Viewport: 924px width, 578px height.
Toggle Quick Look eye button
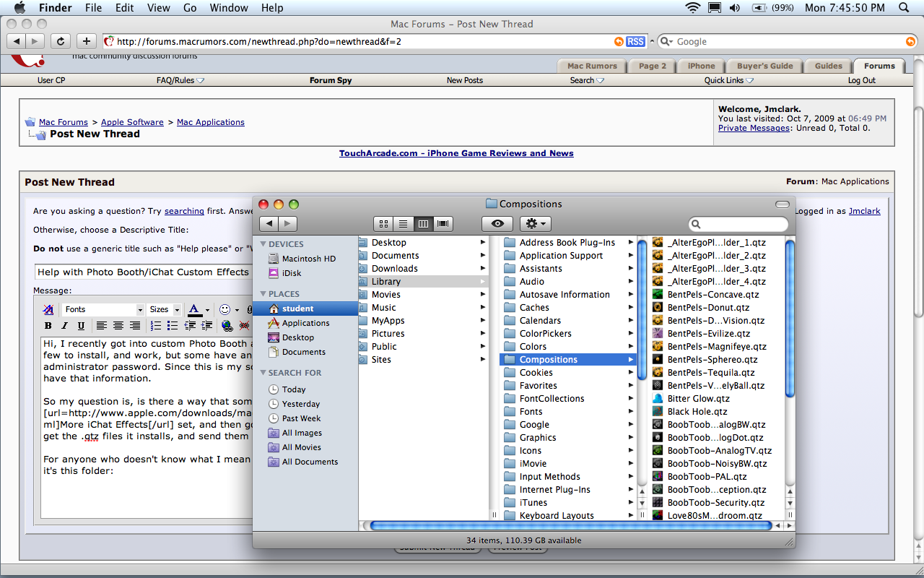tap(497, 224)
